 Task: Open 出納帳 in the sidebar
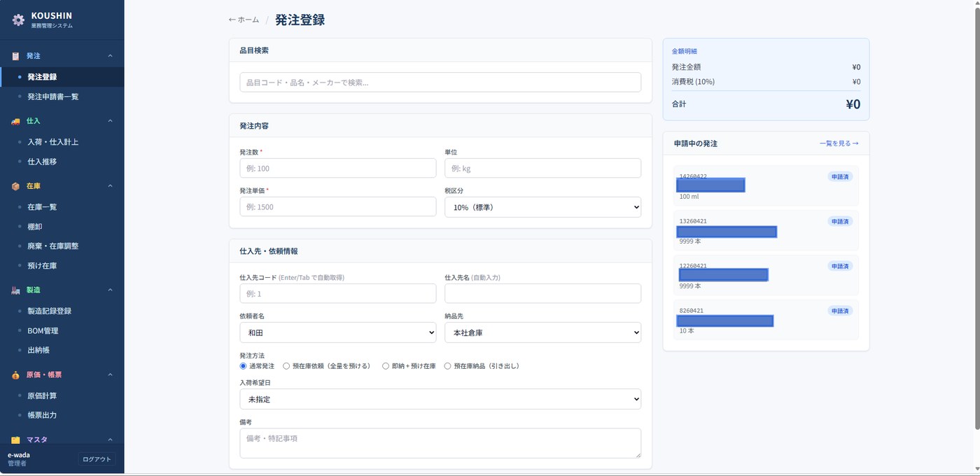point(62,350)
